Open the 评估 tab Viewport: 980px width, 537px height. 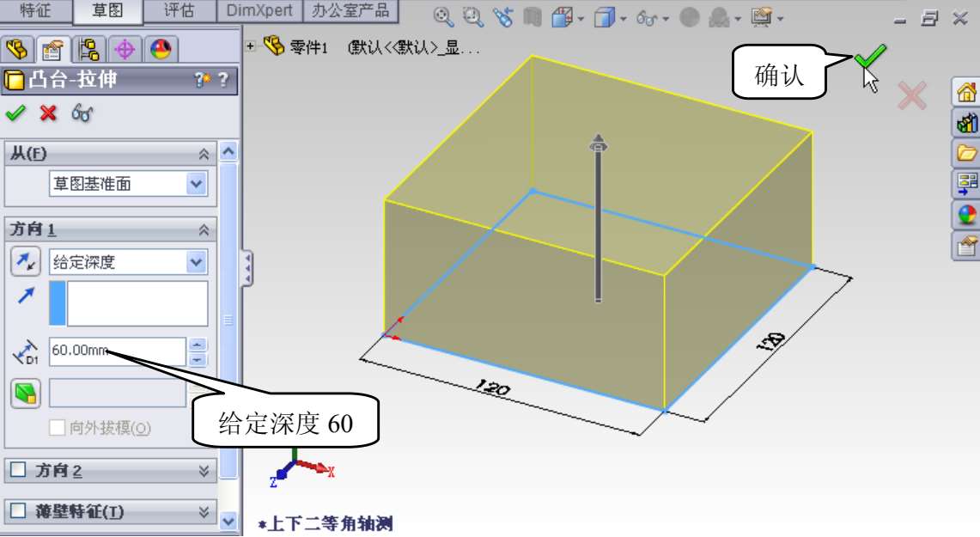[x=178, y=11]
